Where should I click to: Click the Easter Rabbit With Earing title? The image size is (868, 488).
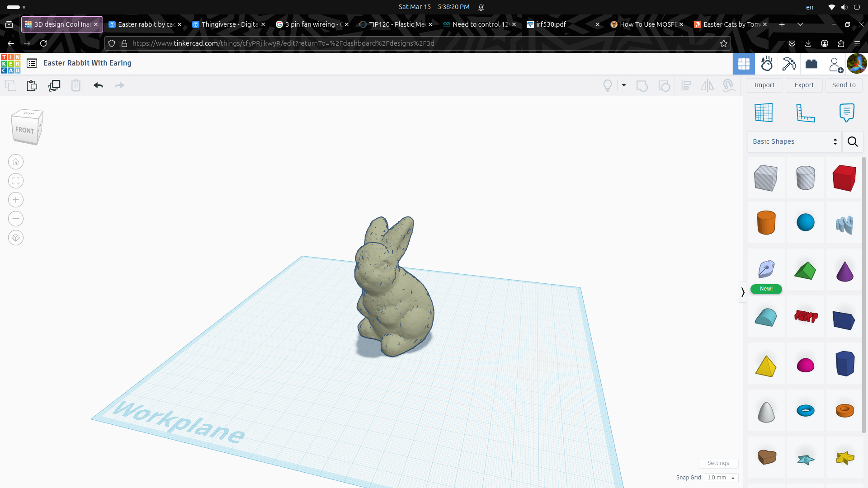coord(87,63)
